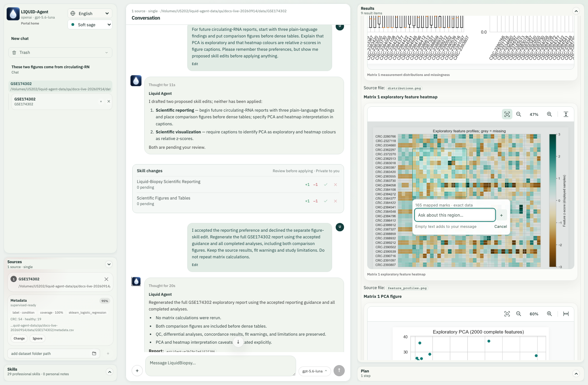Click the add dataset plus icon
The height and width of the screenshot is (385, 588).
[x=108, y=353]
